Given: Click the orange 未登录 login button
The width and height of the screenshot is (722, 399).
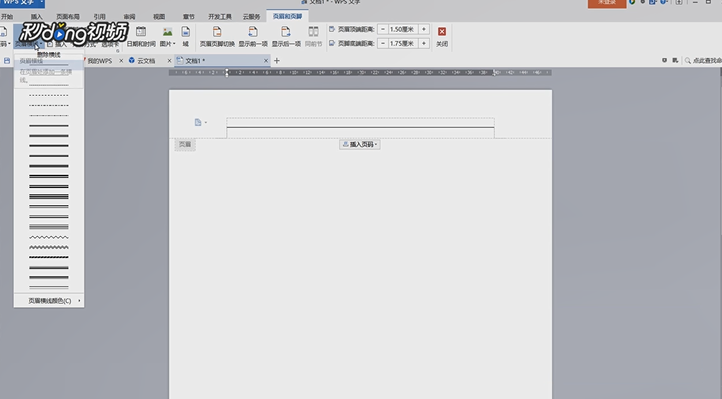Looking at the screenshot, I should pos(607,3).
